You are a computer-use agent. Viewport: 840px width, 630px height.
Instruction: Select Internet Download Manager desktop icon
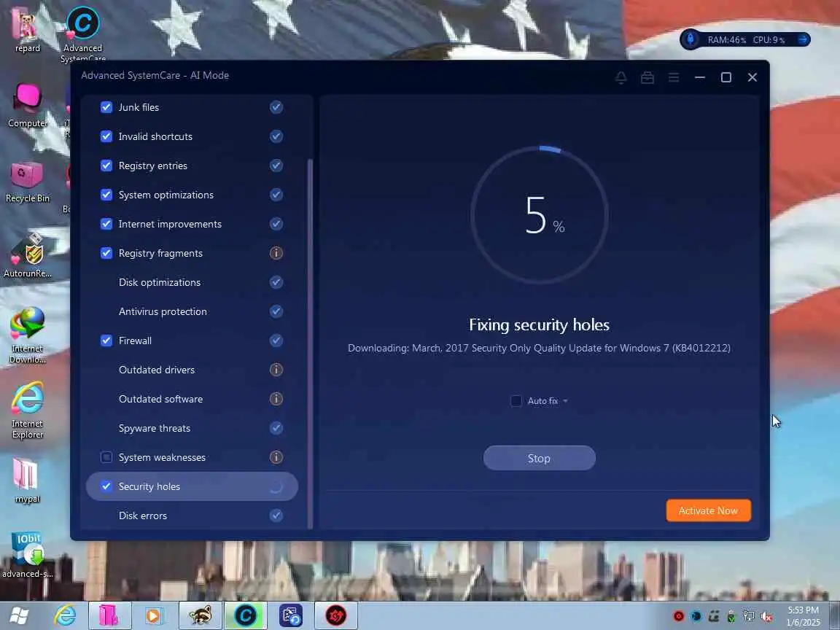pos(27,335)
